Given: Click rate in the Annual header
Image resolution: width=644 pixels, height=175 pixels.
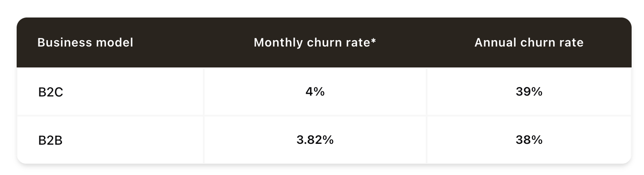Looking at the screenshot, I should pos(571,43).
